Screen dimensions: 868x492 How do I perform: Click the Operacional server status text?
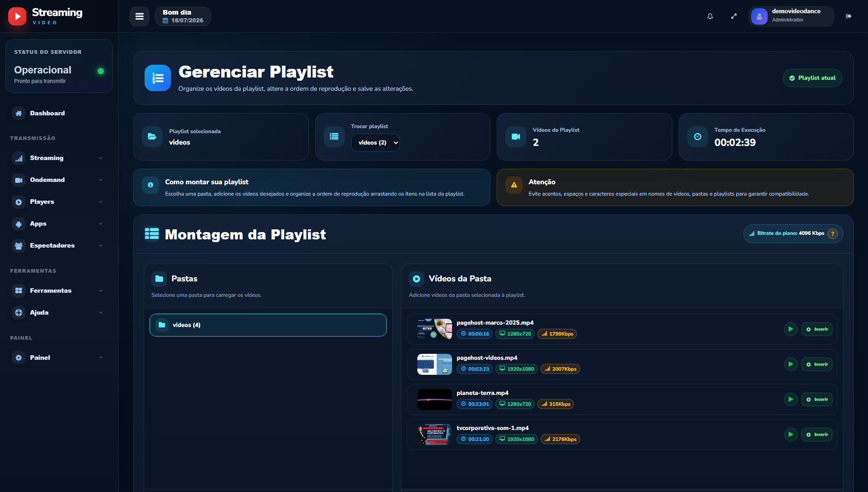43,70
